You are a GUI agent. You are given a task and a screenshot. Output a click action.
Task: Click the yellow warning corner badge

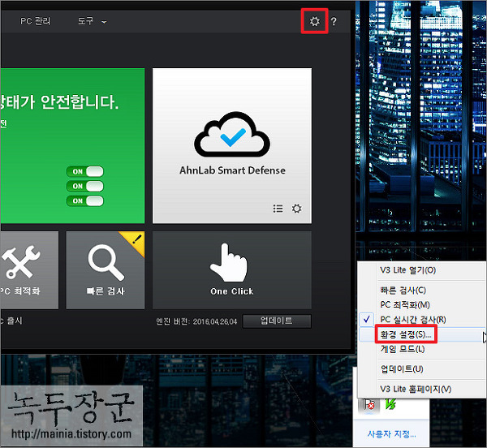point(135,242)
